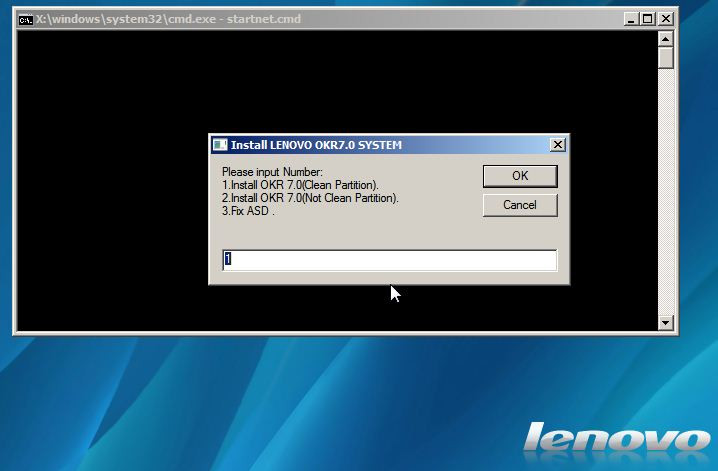The width and height of the screenshot is (718, 471).
Task: Click the Install LENOVO OKR7.0 SYSTEM title bar
Action: (x=389, y=145)
